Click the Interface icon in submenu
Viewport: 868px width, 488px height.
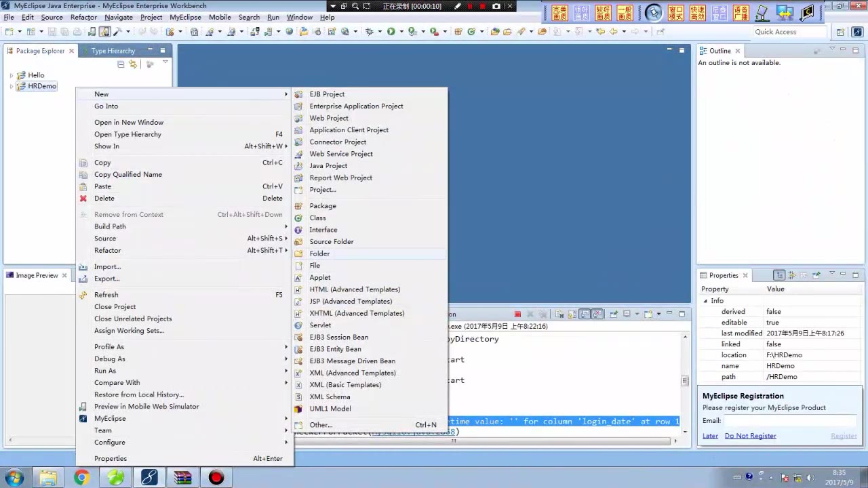coord(298,230)
